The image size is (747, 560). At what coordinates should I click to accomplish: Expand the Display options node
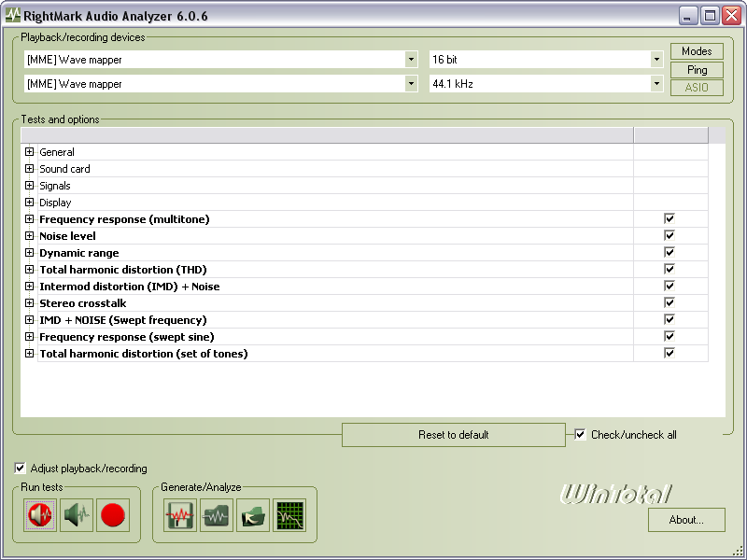click(x=30, y=202)
